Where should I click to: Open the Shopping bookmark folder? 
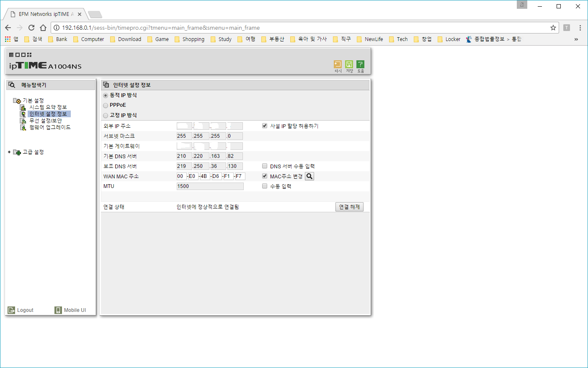click(x=189, y=39)
